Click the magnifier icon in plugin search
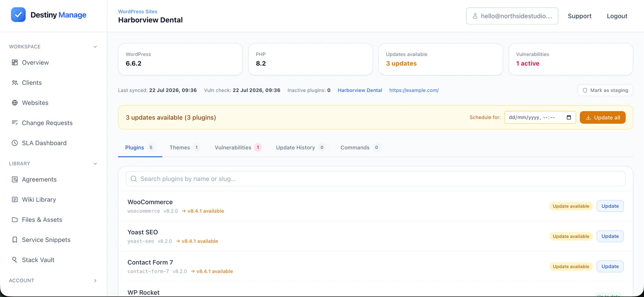This screenshot has height=297, width=644. click(134, 179)
